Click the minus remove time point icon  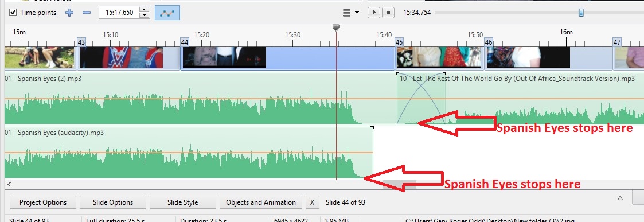[86, 13]
